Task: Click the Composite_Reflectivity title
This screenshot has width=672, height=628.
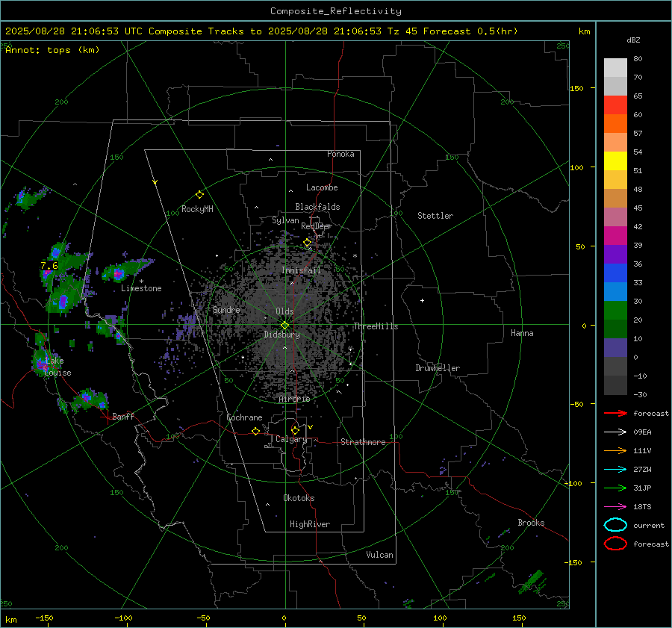Action: [x=336, y=11]
